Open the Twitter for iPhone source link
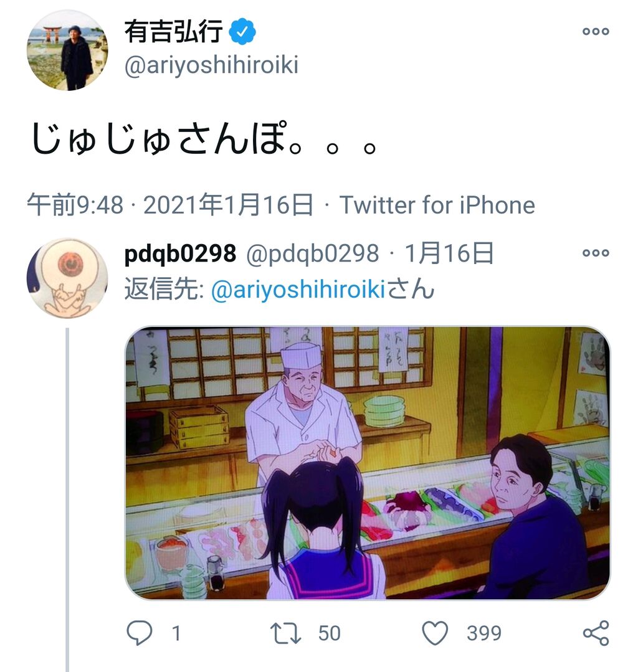Screen dimensions: 638x672 point(437,205)
